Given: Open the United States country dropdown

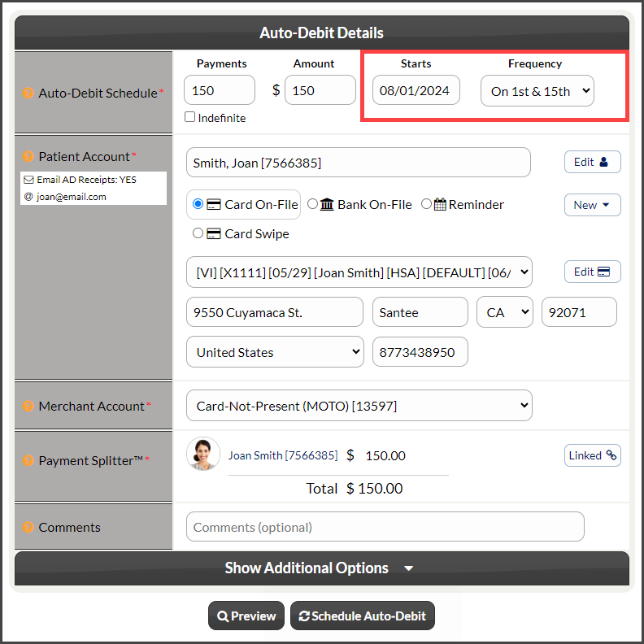Looking at the screenshot, I should [275, 352].
